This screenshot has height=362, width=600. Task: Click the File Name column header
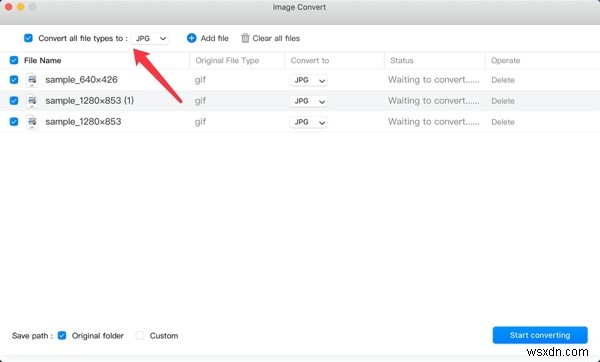pos(42,60)
